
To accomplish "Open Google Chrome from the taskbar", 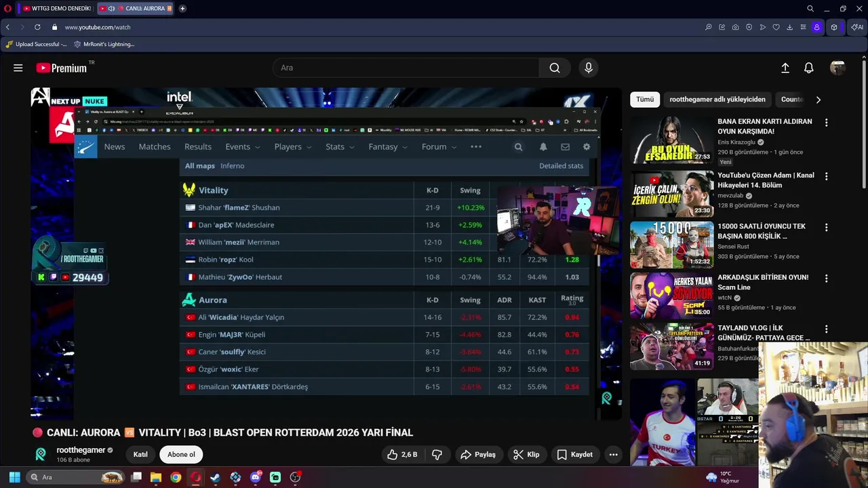I will (176, 477).
